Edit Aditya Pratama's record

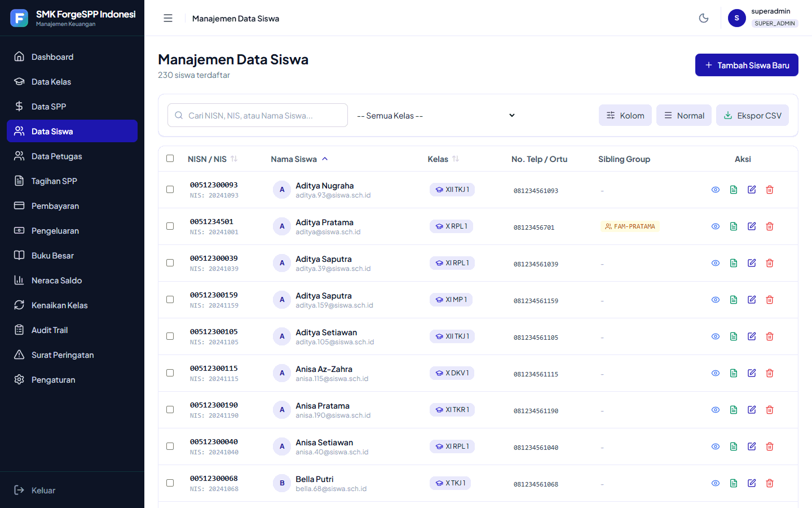point(752,226)
